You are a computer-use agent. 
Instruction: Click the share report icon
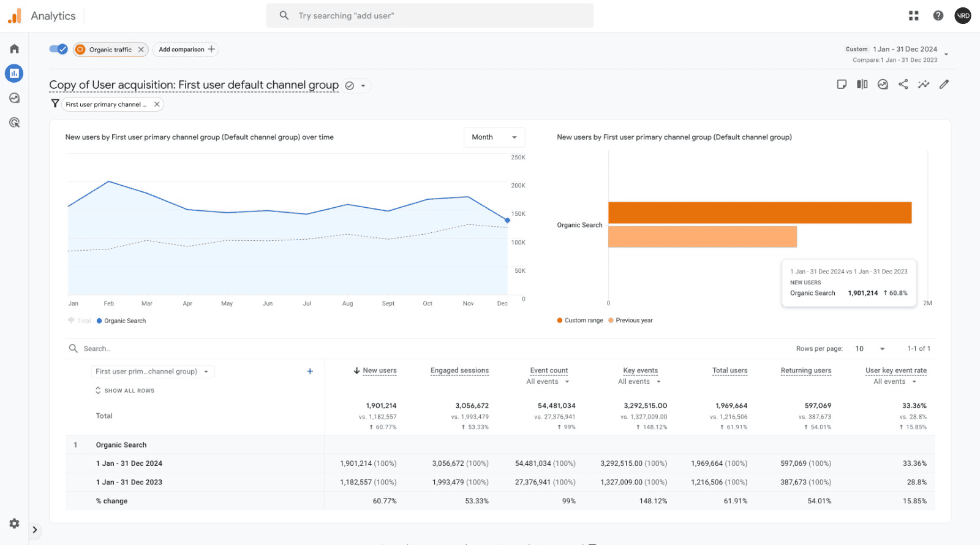pyautogui.click(x=903, y=85)
